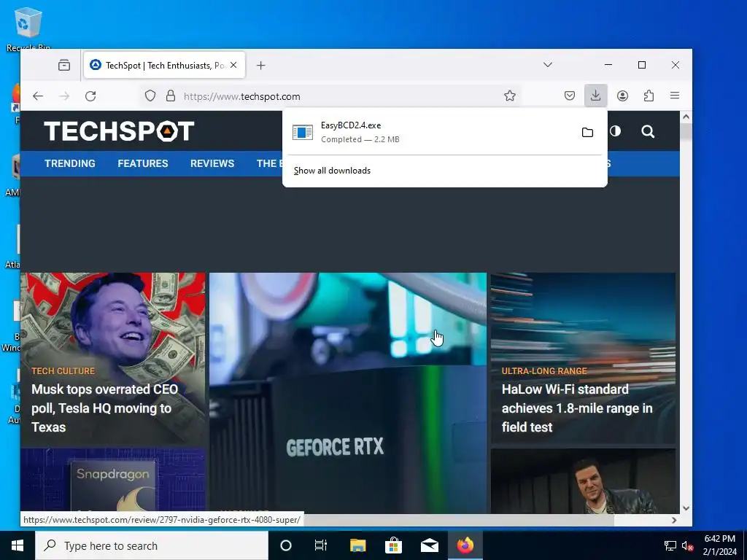Click Firefox icon on taskbar

click(465, 545)
